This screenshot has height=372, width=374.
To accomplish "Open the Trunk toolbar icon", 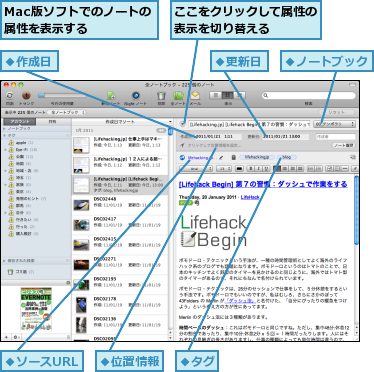I will tap(26, 96).
